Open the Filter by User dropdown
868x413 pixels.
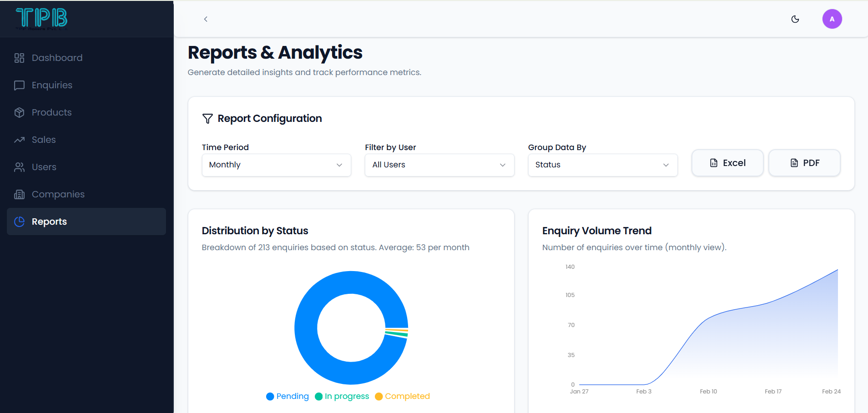coord(439,165)
